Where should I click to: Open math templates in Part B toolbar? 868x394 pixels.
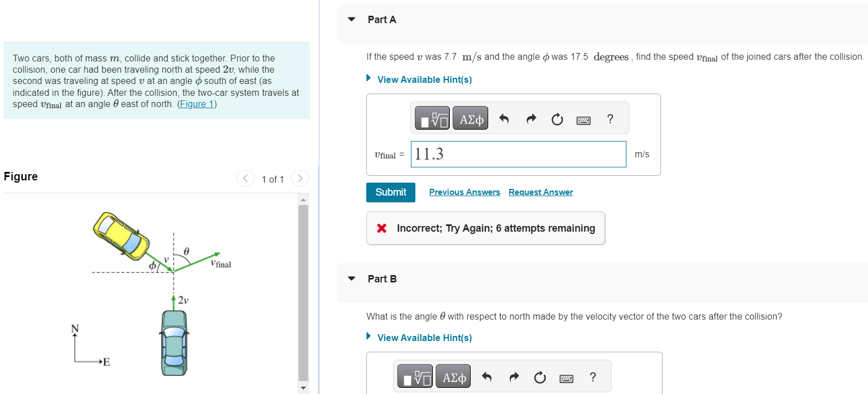pos(414,376)
